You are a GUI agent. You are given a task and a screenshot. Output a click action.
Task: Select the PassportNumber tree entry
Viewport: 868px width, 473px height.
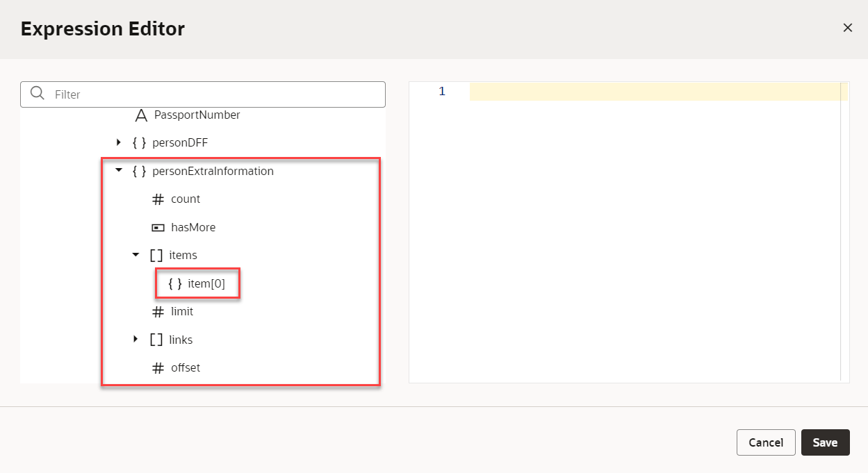[x=197, y=115]
